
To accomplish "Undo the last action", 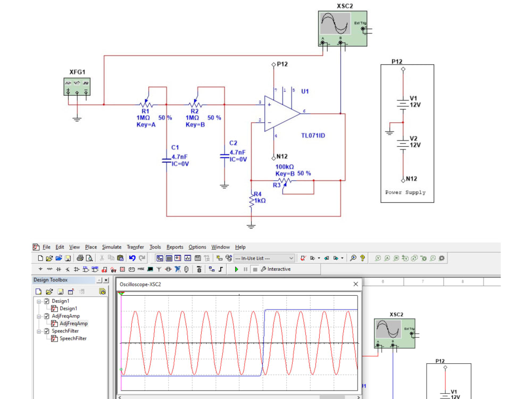I will point(132,258).
